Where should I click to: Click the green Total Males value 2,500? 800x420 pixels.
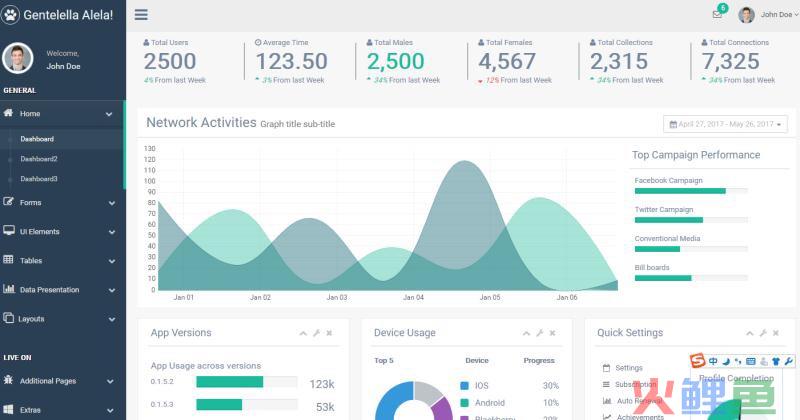point(395,61)
